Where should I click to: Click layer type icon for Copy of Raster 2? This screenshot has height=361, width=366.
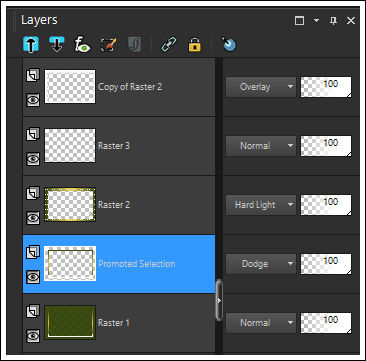(33, 75)
